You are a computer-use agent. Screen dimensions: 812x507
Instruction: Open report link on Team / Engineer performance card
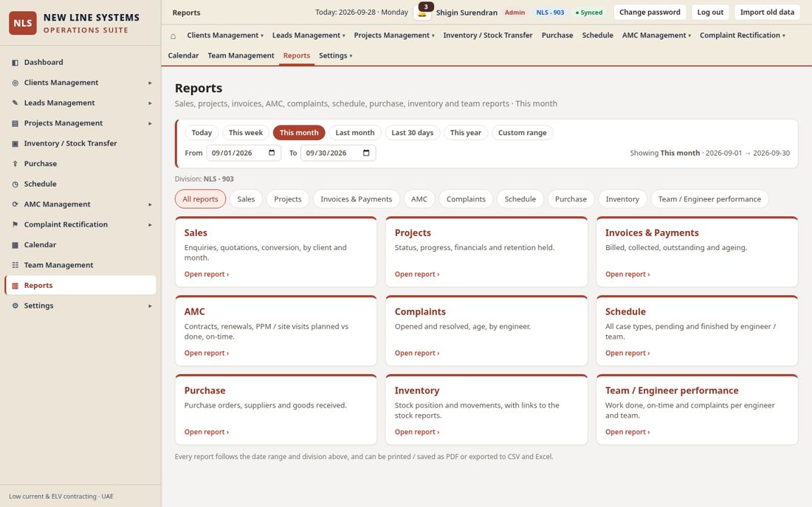tap(627, 432)
